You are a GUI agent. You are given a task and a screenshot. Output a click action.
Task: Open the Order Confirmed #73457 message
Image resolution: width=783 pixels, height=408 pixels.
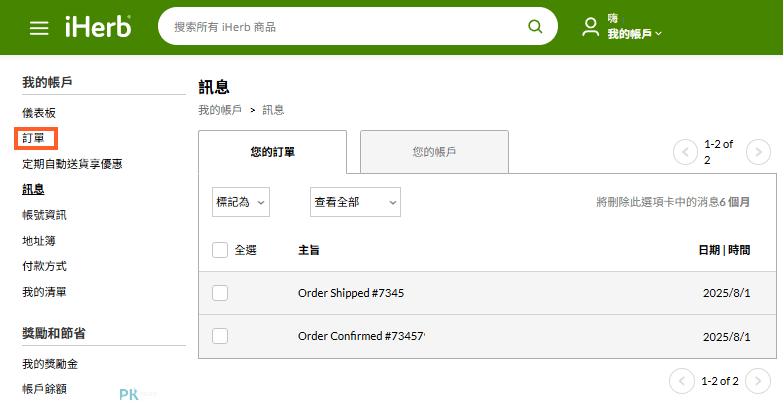(x=362, y=336)
